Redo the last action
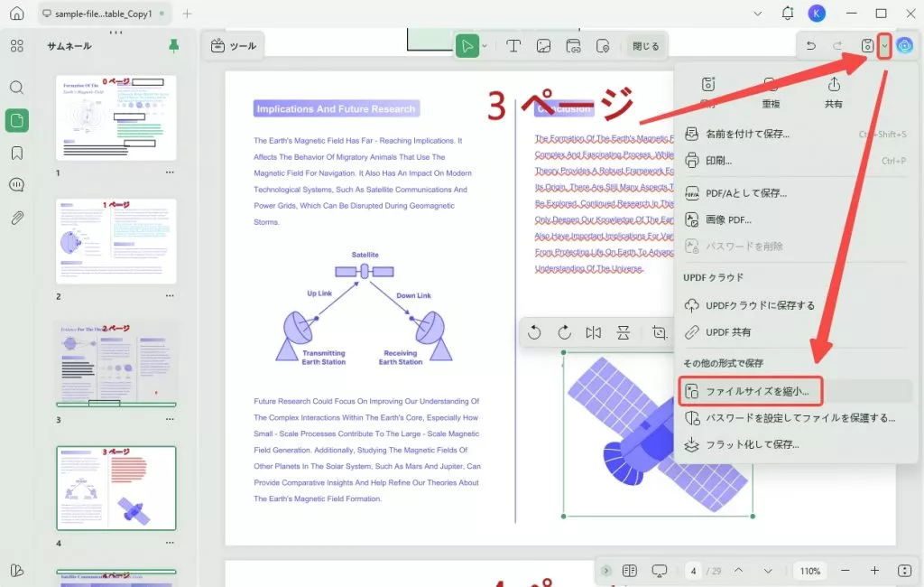Image resolution: width=924 pixels, height=587 pixels. pos(837,45)
